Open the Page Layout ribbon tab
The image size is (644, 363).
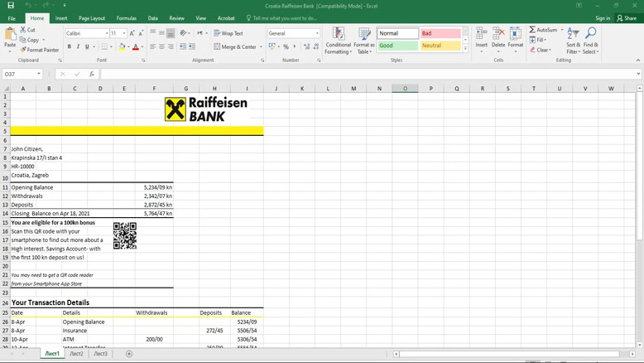tap(92, 18)
